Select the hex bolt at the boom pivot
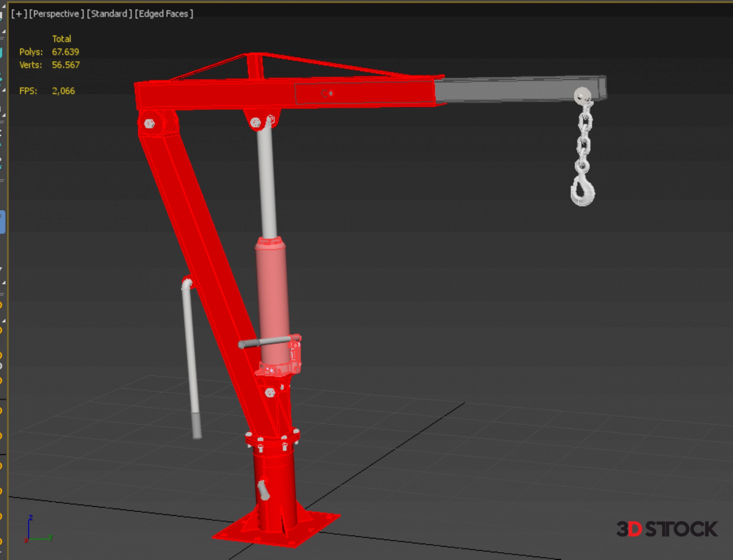This screenshot has width=733, height=560. 149,124
